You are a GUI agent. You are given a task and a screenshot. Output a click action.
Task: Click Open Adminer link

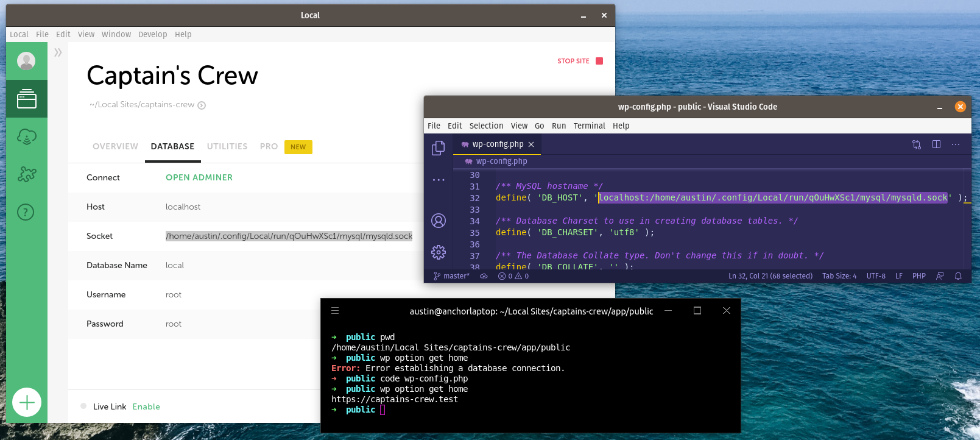point(199,177)
